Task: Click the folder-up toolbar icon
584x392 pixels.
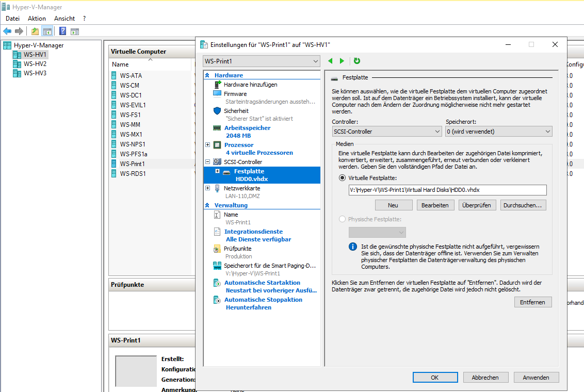Action: tap(35, 31)
